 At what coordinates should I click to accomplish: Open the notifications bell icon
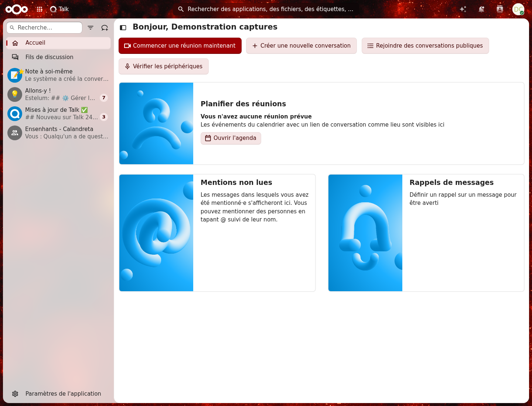point(481,9)
